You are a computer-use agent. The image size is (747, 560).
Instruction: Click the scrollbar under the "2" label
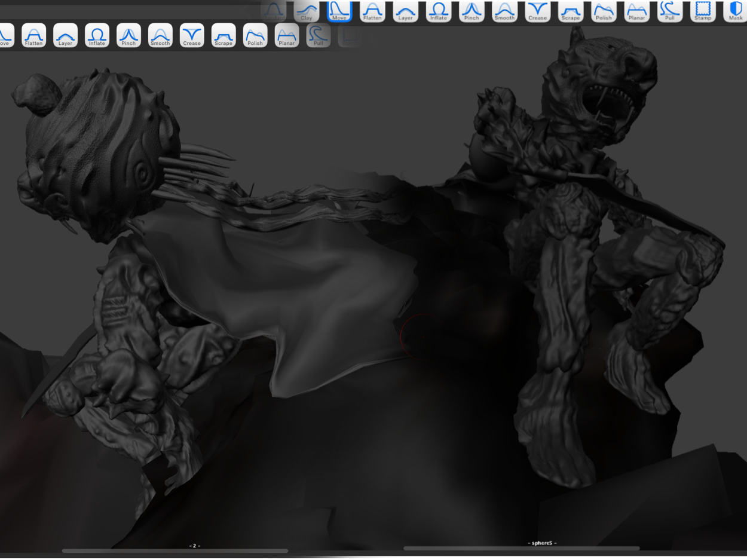174,551
